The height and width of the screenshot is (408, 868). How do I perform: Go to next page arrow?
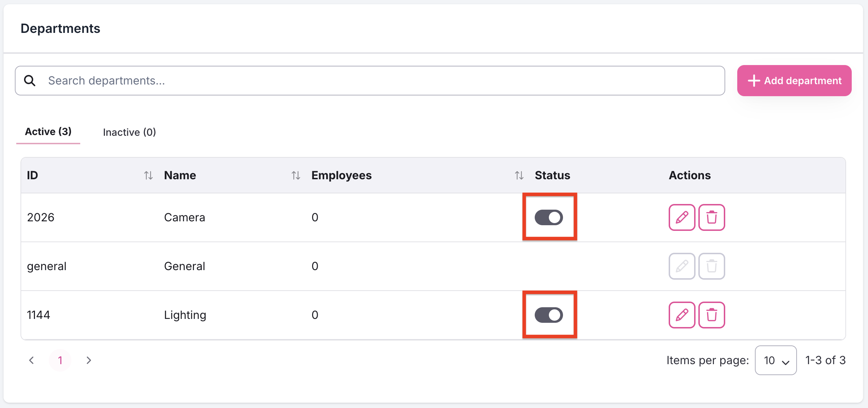coord(89,360)
